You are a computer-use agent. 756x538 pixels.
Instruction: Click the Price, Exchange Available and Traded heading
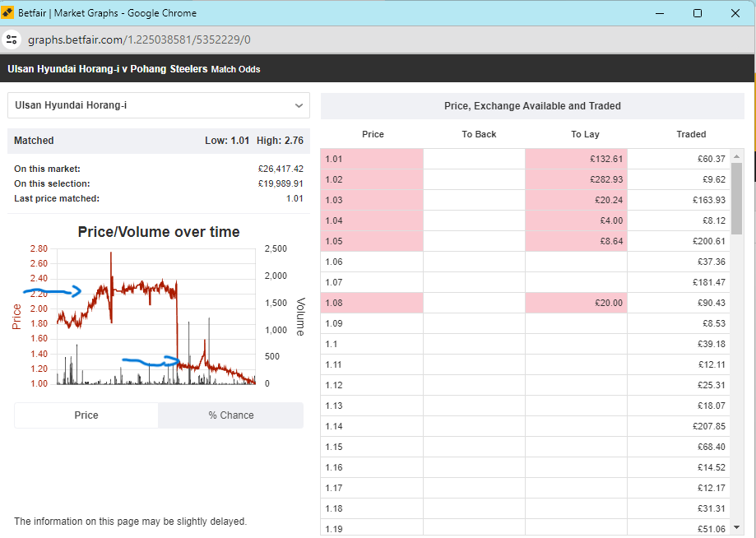(x=532, y=105)
